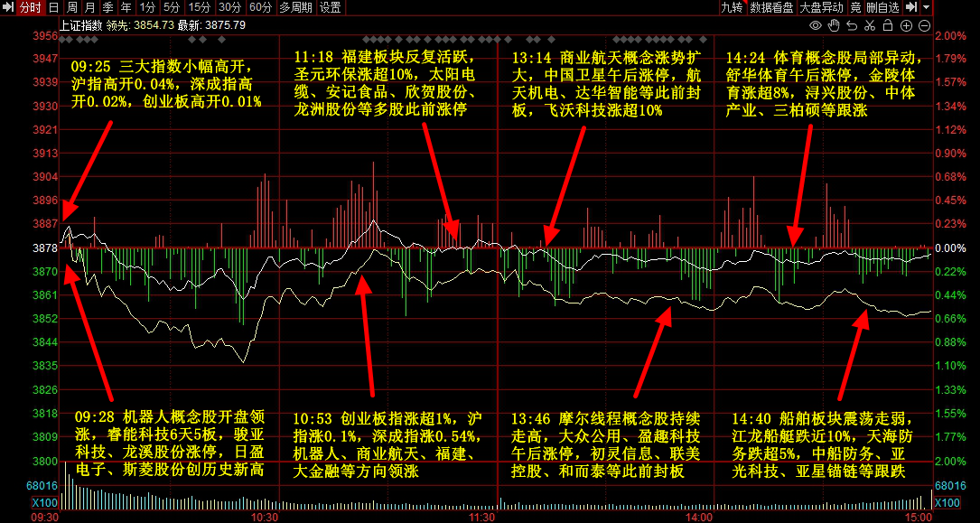Select the hand pan tool

834,24
